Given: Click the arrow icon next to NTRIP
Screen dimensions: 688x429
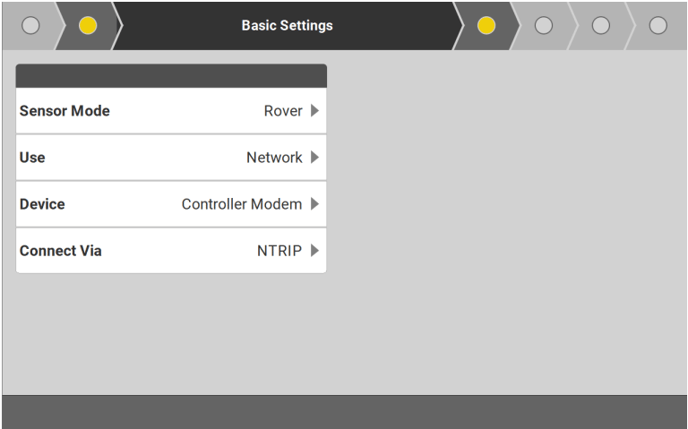Looking at the screenshot, I should click(315, 250).
